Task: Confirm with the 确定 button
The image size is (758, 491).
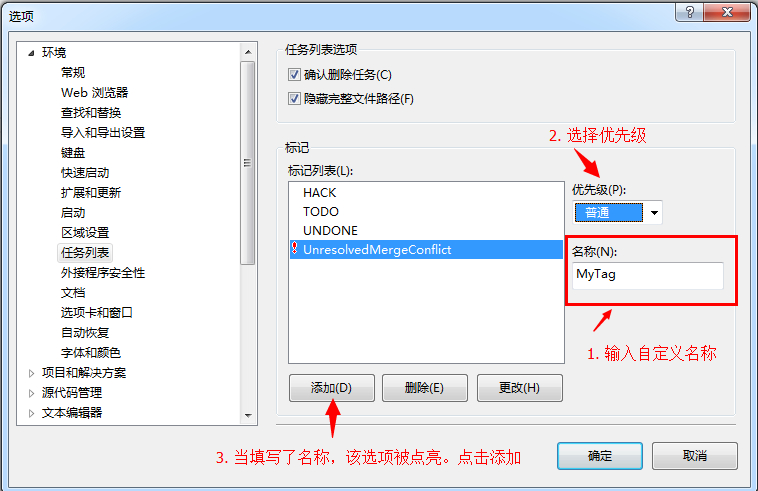Action: (x=599, y=456)
